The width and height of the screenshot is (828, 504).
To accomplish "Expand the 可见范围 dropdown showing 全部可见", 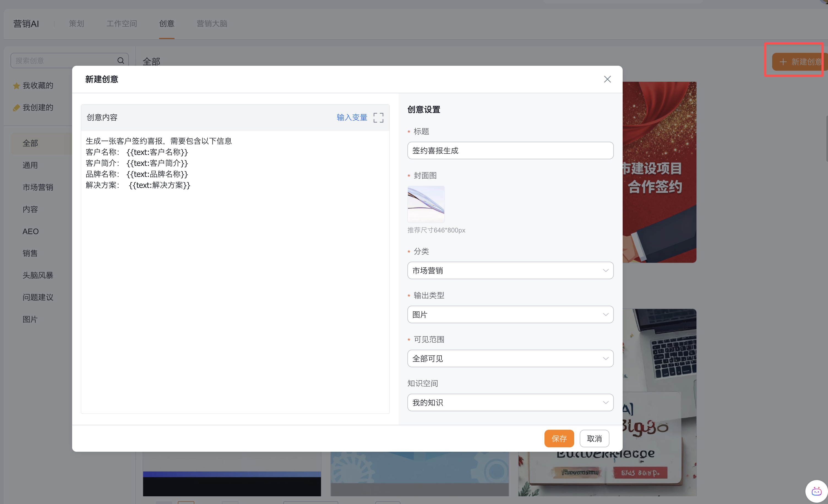I will [x=510, y=359].
